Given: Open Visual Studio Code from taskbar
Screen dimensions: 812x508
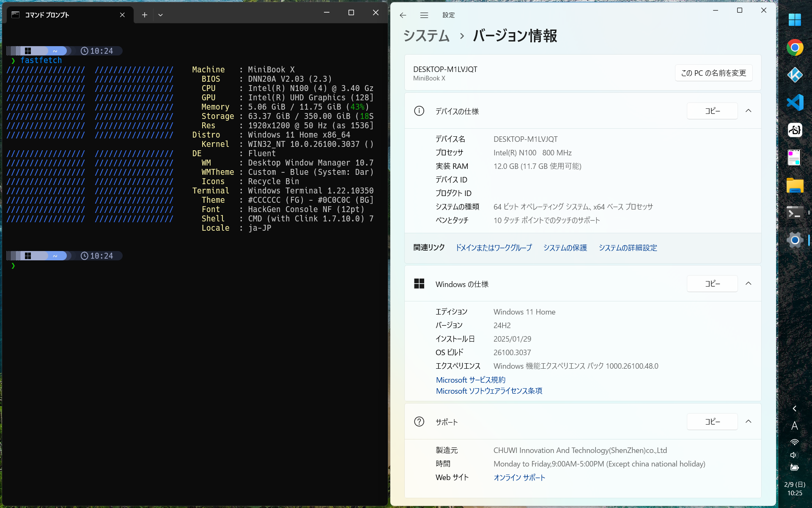Looking at the screenshot, I should click(795, 102).
